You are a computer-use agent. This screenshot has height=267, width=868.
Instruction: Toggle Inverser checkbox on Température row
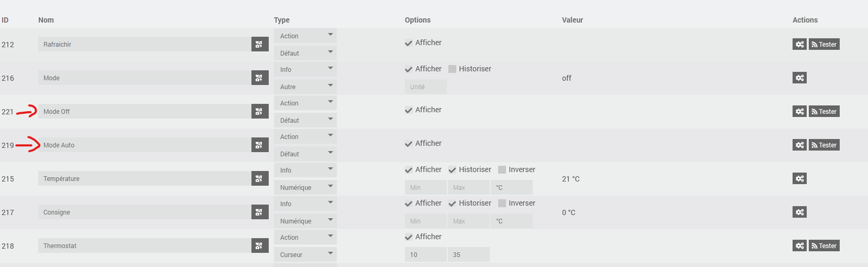(502, 169)
